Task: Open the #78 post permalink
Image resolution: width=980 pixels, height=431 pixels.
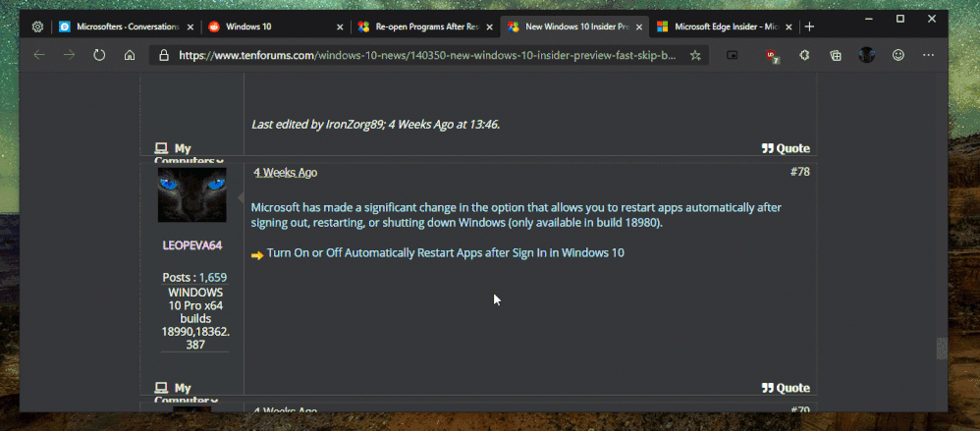Action: click(799, 172)
